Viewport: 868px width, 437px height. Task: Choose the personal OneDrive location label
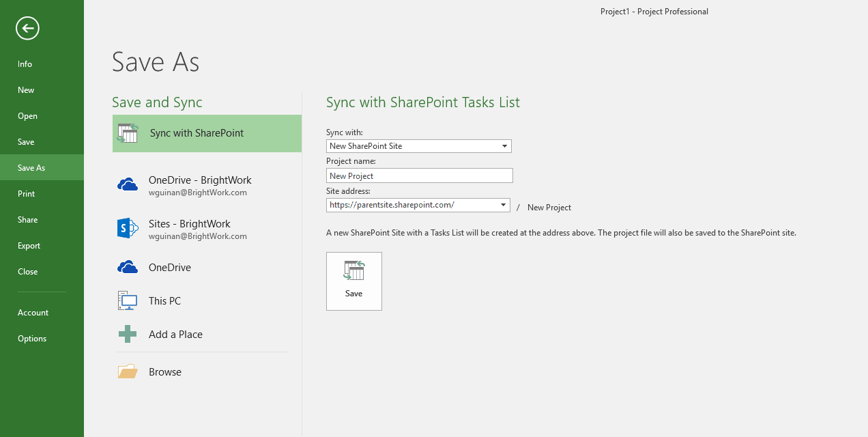[x=170, y=268]
